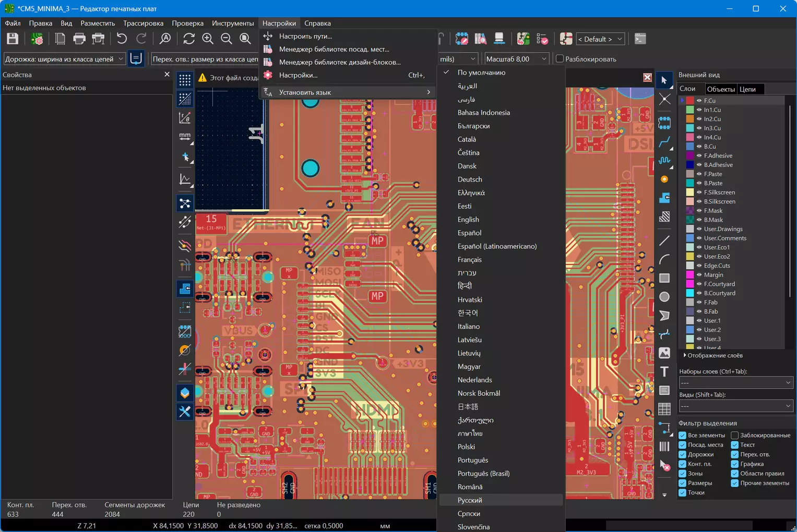Image resolution: width=797 pixels, height=532 pixels.
Task: Switch to the Объекты tab
Action: [721, 89]
